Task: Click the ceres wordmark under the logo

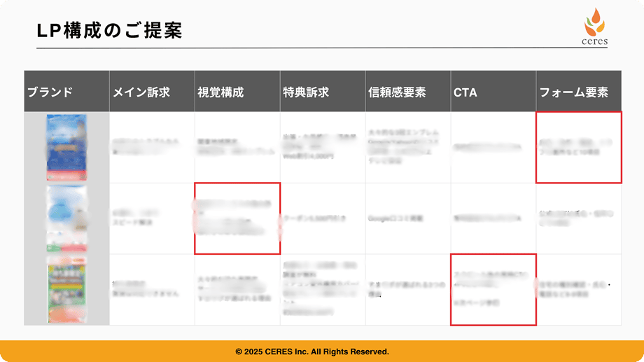Action: [x=594, y=41]
